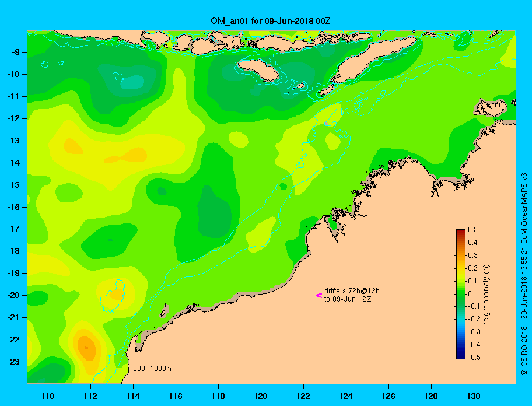This screenshot has height=406, width=532.
Task: Click the colorbar label "0.4"
Action: pyautogui.click(x=473, y=243)
